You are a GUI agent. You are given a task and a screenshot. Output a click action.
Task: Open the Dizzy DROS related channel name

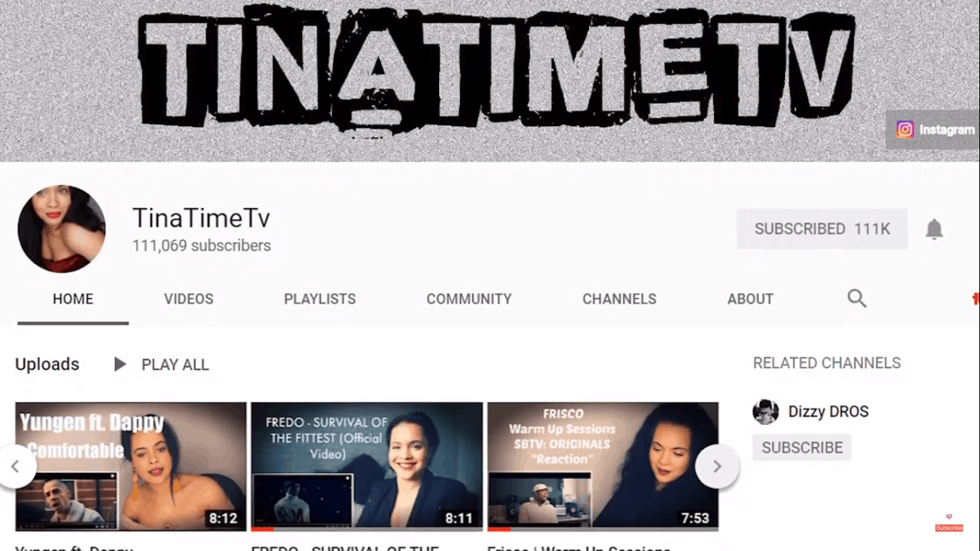829,412
